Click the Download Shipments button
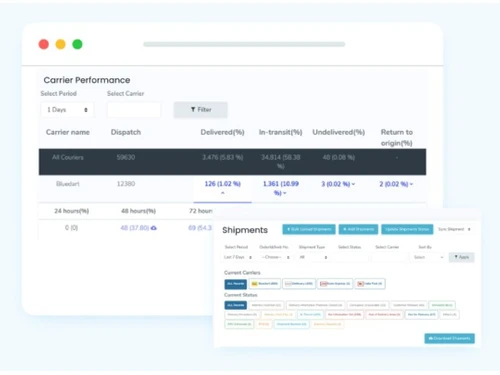Viewport: 500px width, 375px height. click(x=449, y=338)
